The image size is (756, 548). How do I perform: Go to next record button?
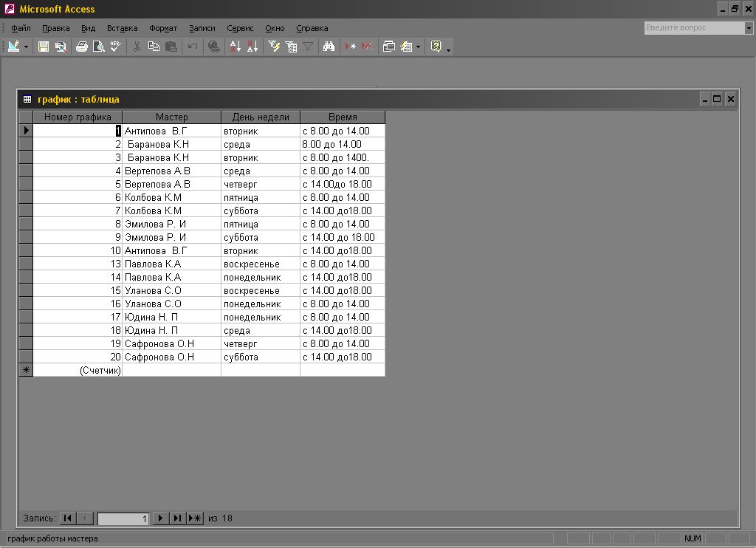pos(160,518)
